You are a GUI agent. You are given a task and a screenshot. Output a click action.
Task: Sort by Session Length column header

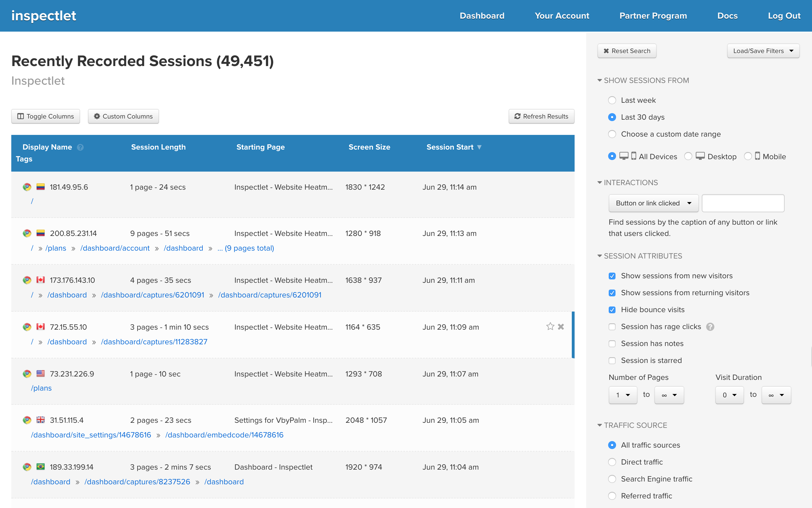tap(158, 147)
